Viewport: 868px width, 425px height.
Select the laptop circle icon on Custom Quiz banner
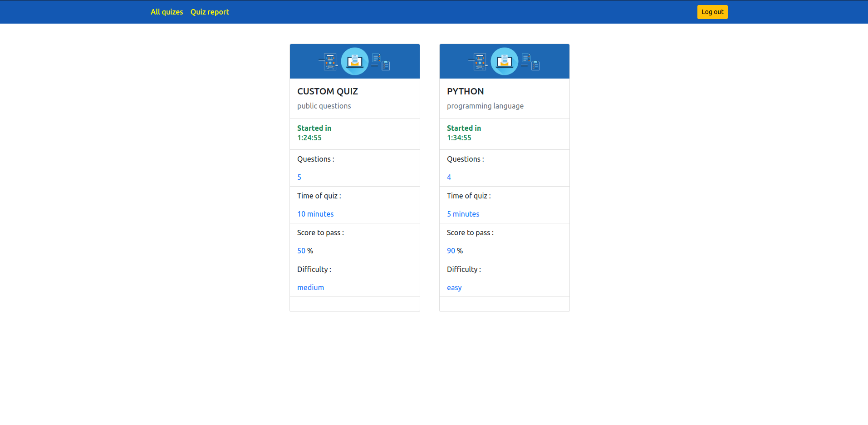pos(354,61)
